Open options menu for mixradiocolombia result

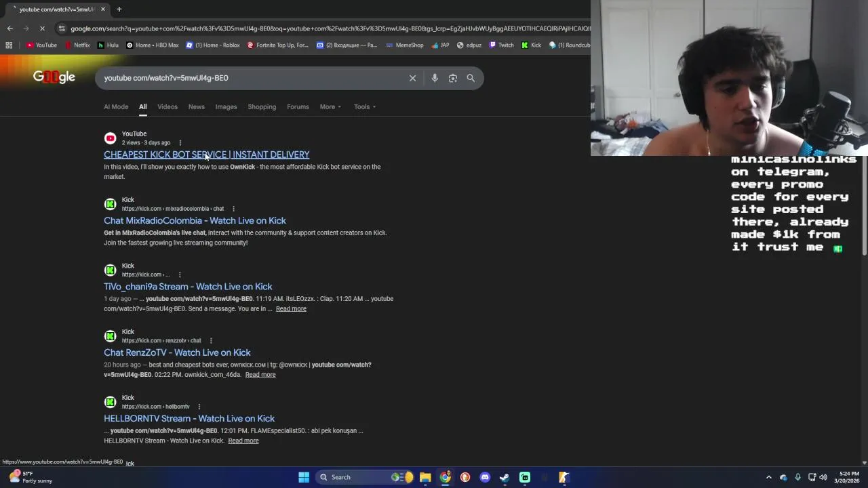(x=233, y=209)
